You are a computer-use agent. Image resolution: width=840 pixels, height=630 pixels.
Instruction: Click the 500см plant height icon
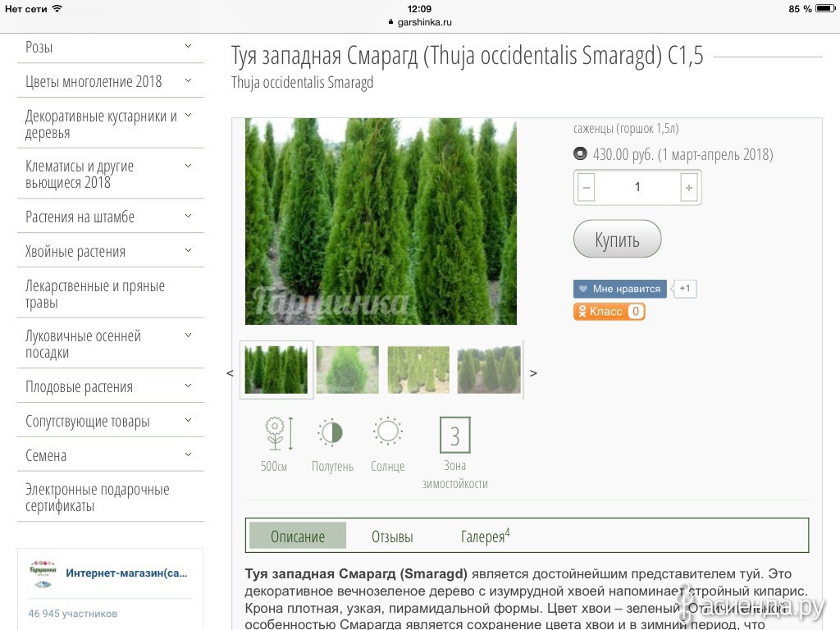(279, 433)
